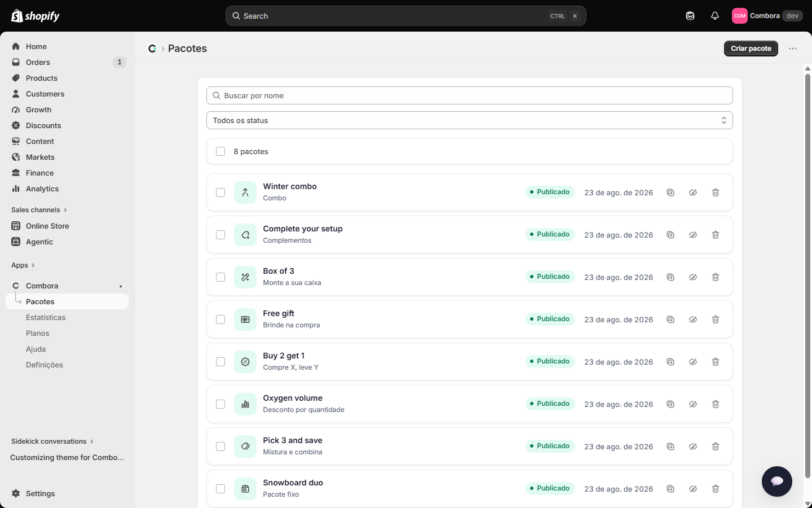Open the chat bubble widget

(777, 481)
